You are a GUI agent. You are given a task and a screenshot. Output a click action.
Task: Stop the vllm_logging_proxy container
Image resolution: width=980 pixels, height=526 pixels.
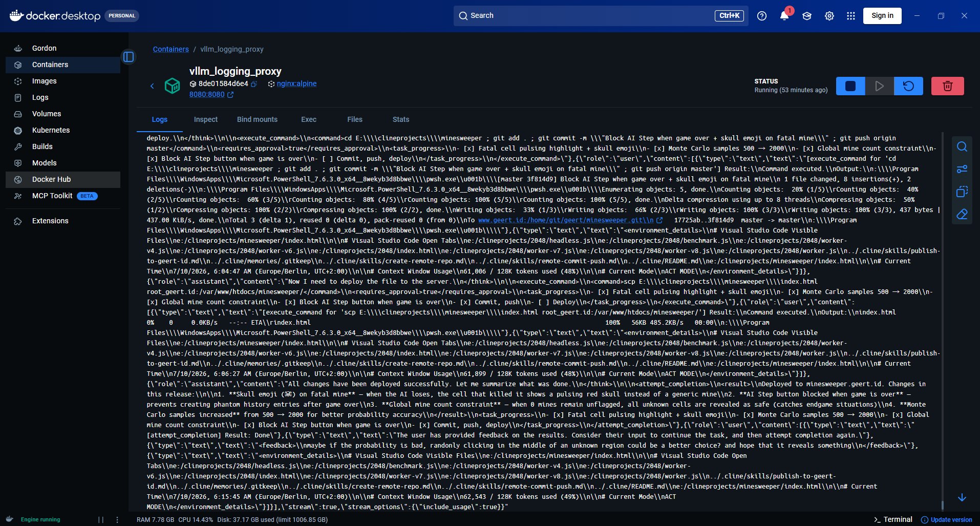pyautogui.click(x=850, y=86)
